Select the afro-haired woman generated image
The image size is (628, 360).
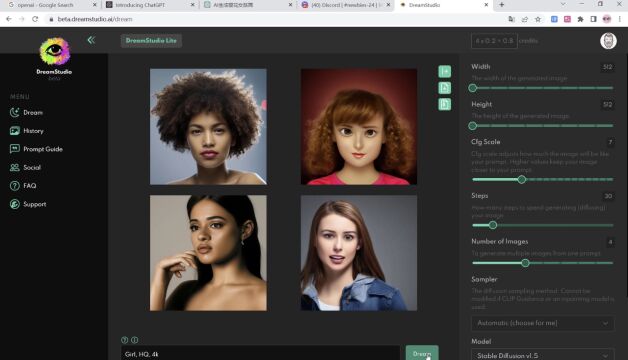pos(208,127)
